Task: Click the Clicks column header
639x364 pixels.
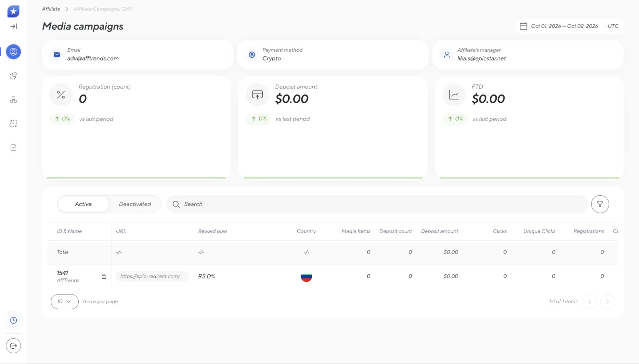Action: 500,231
